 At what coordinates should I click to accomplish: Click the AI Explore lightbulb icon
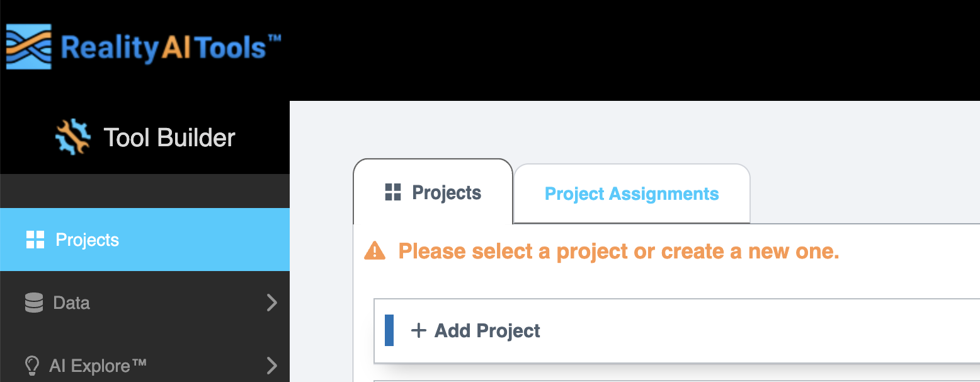[x=31, y=366]
